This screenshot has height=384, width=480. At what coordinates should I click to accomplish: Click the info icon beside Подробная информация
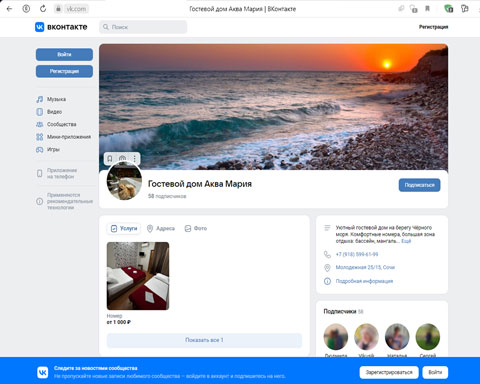327,281
